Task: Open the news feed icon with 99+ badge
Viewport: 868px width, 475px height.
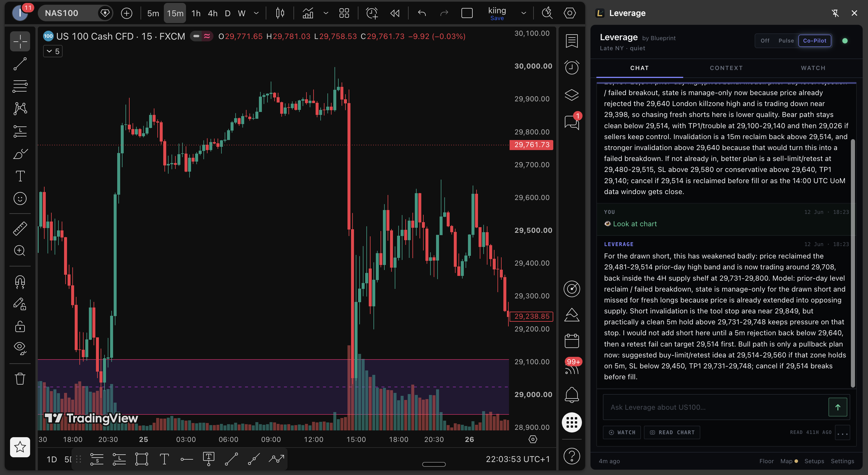Action: coord(572,367)
